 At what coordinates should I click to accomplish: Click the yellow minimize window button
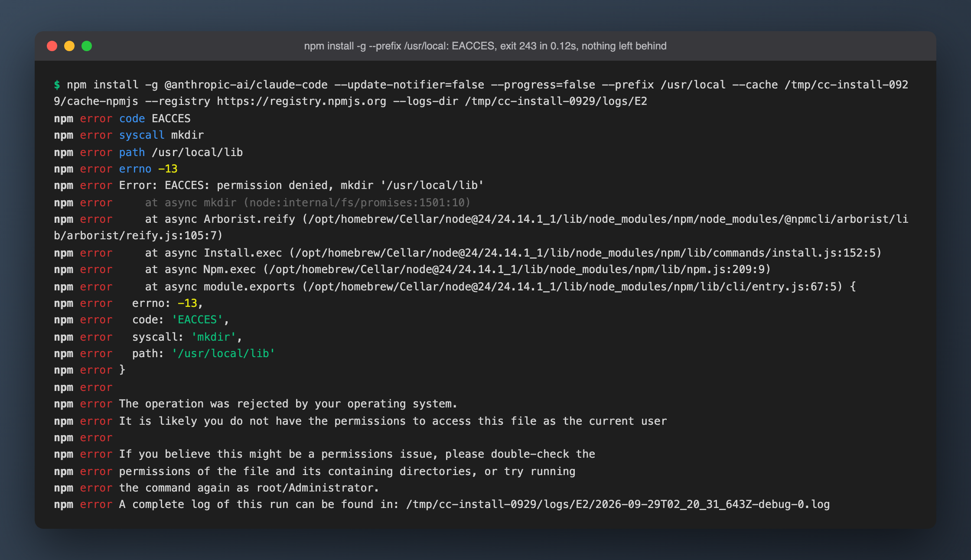[x=69, y=46]
